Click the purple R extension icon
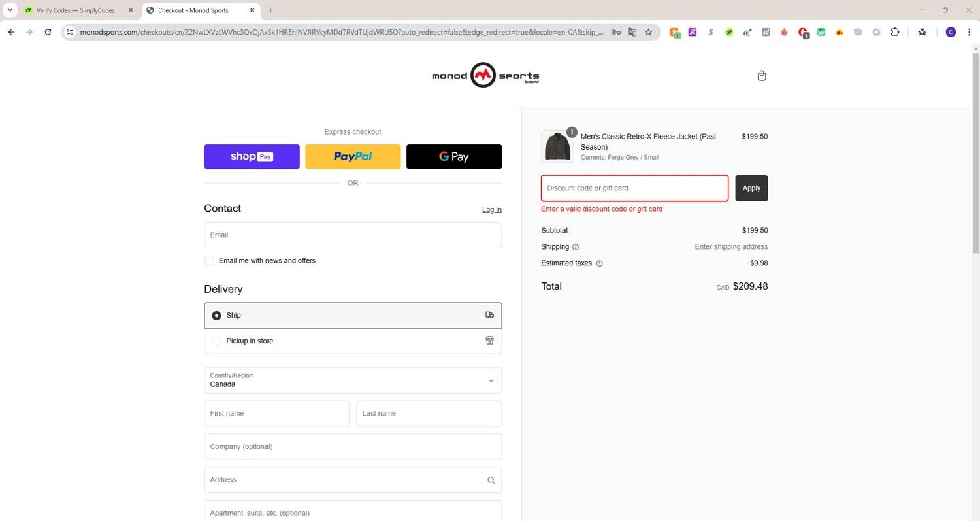 pos(693,32)
